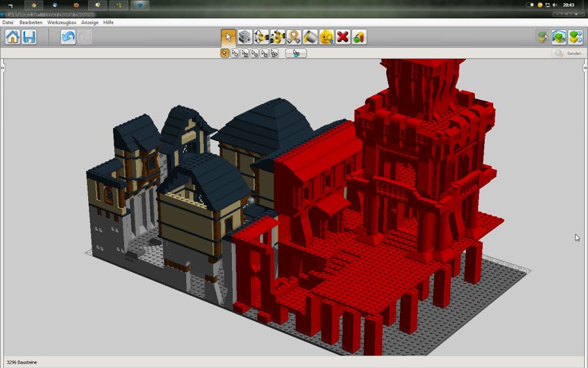Activate the Paint bucket tool
The image size is (588, 368).
[x=310, y=37]
